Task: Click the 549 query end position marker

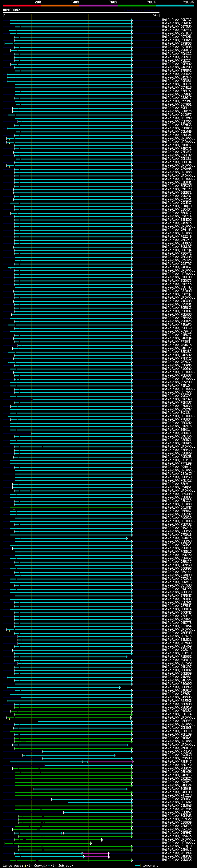Action: [x=155, y=15]
